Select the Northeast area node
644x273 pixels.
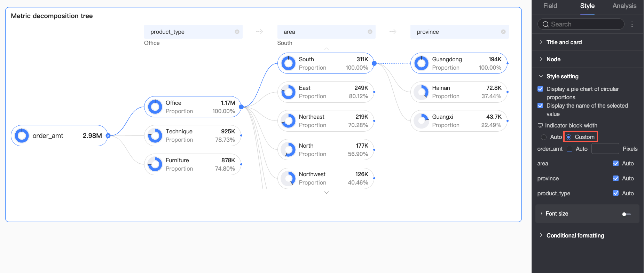pos(326,121)
